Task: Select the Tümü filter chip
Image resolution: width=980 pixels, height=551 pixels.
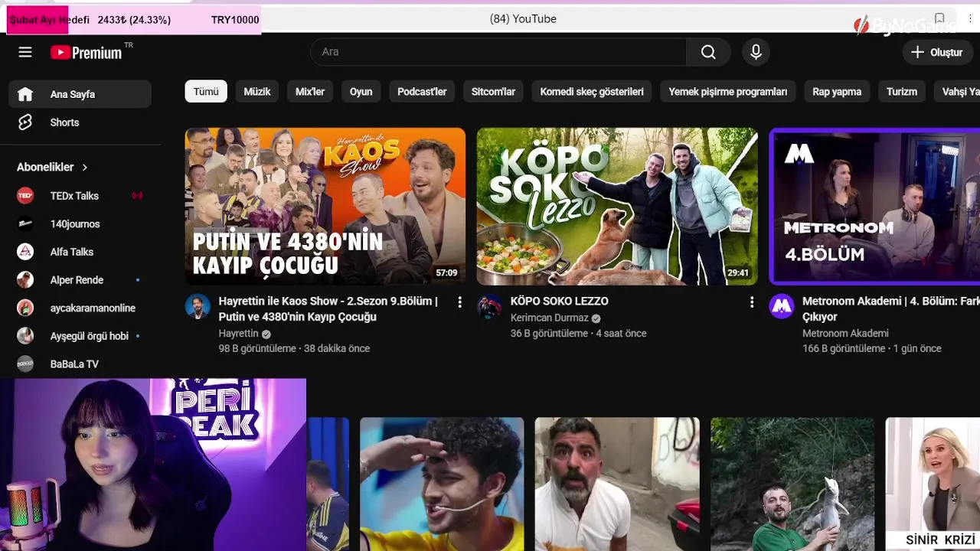Action: pyautogui.click(x=206, y=92)
